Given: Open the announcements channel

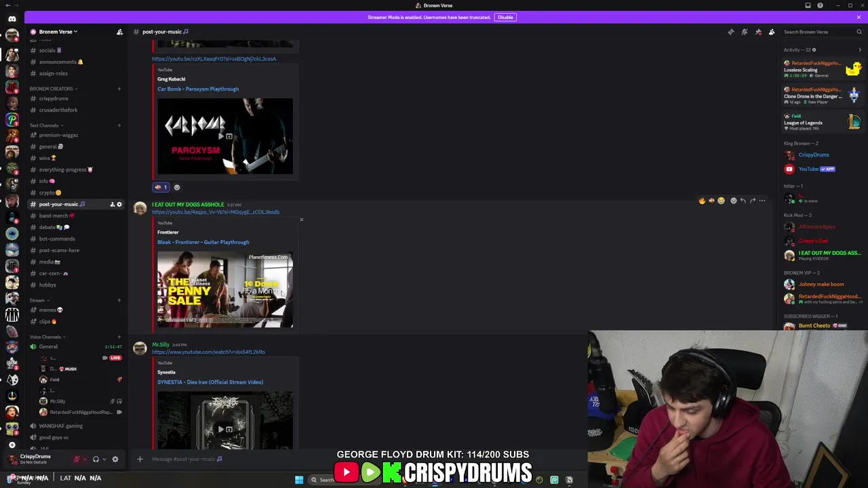Looking at the screenshot, I should [x=76, y=62].
